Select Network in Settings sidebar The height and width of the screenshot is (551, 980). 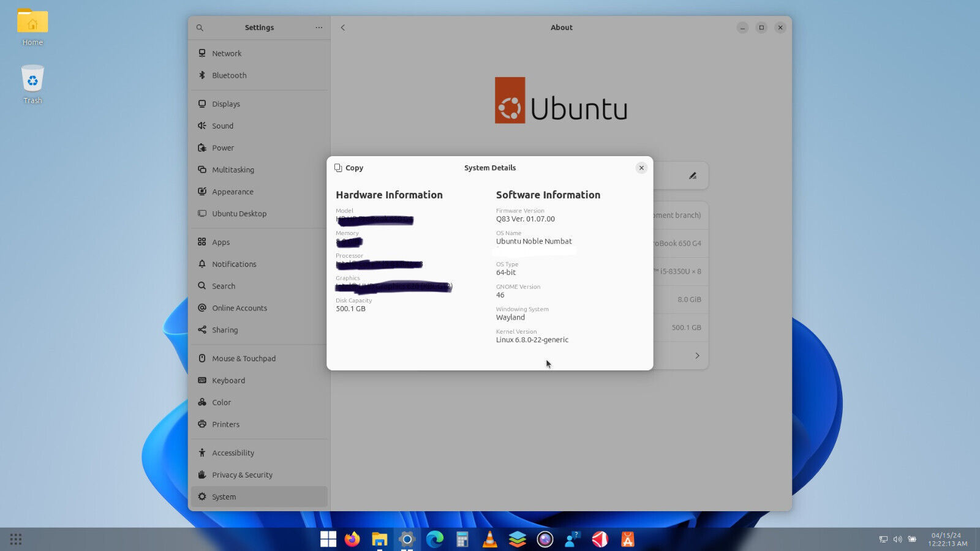pos(259,53)
